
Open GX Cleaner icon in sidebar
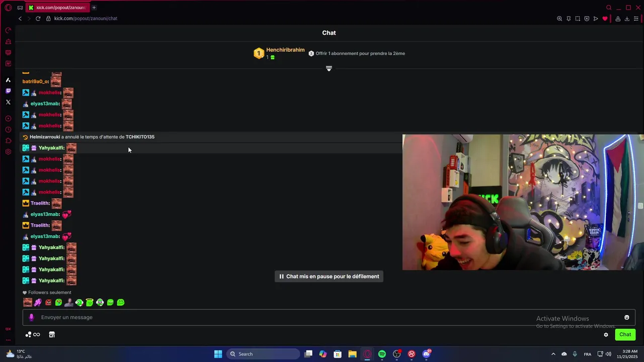click(x=8, y=41)
